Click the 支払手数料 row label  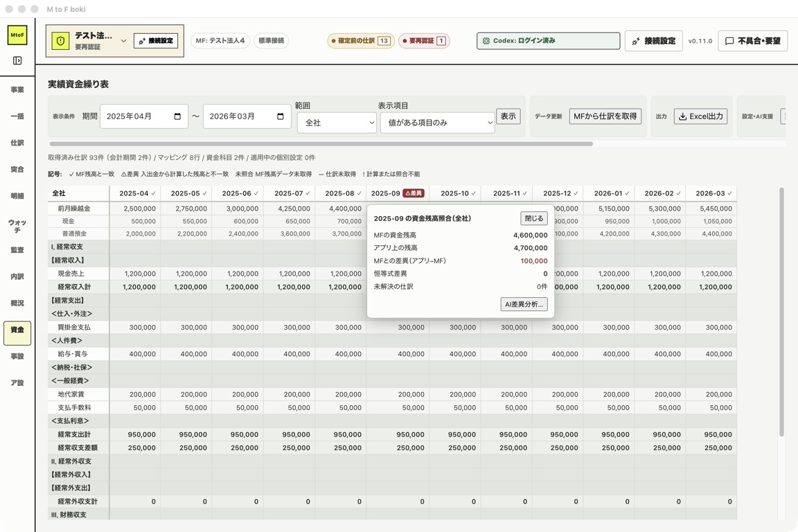pyautogui.click(x=74, y=407)
